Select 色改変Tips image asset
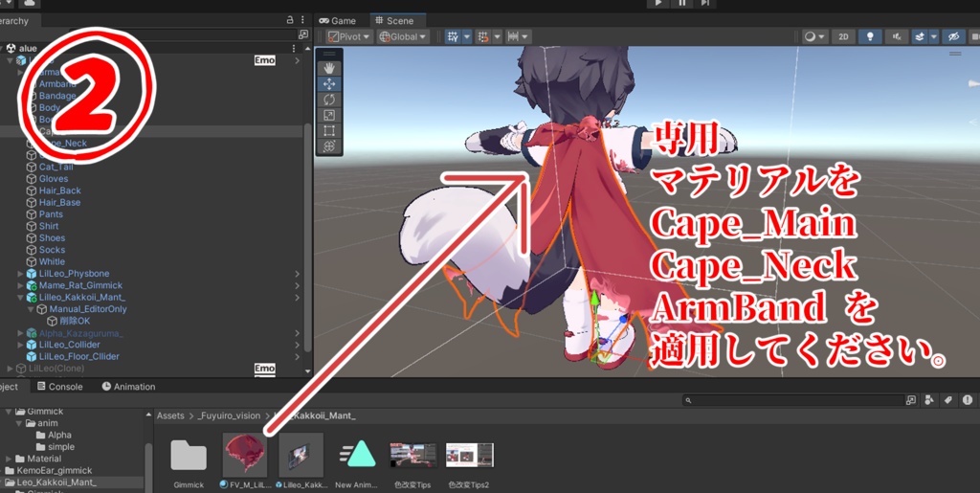 click(413, 456)
